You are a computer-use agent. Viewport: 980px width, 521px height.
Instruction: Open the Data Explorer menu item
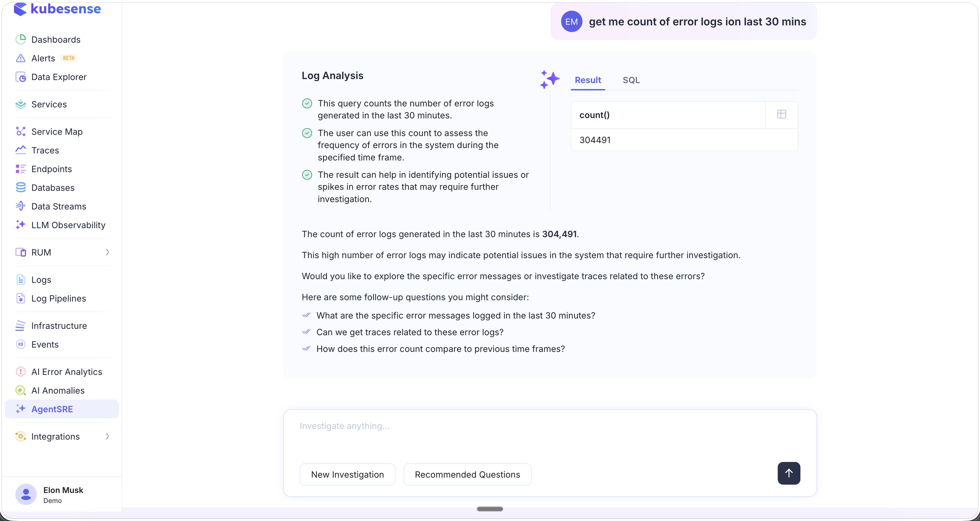tap(59, 77)
